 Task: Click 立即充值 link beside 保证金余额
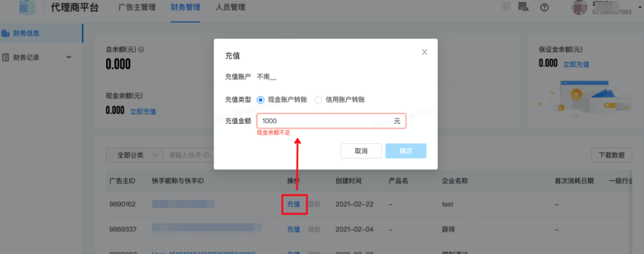coord(576,64)
